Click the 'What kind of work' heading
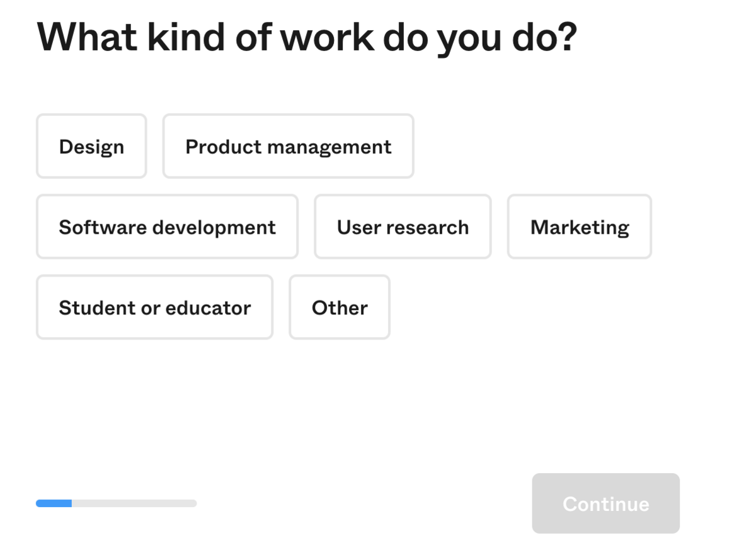 [x=307, y=37]
